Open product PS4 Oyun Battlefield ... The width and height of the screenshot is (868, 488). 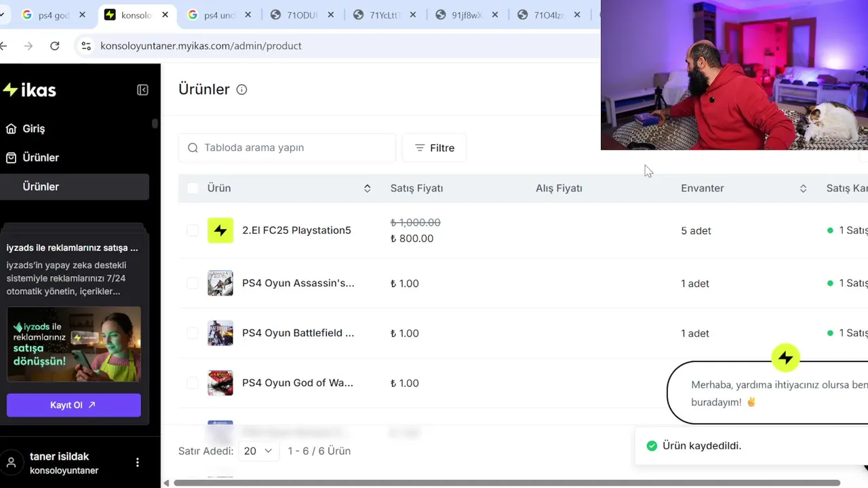[298, 333]
